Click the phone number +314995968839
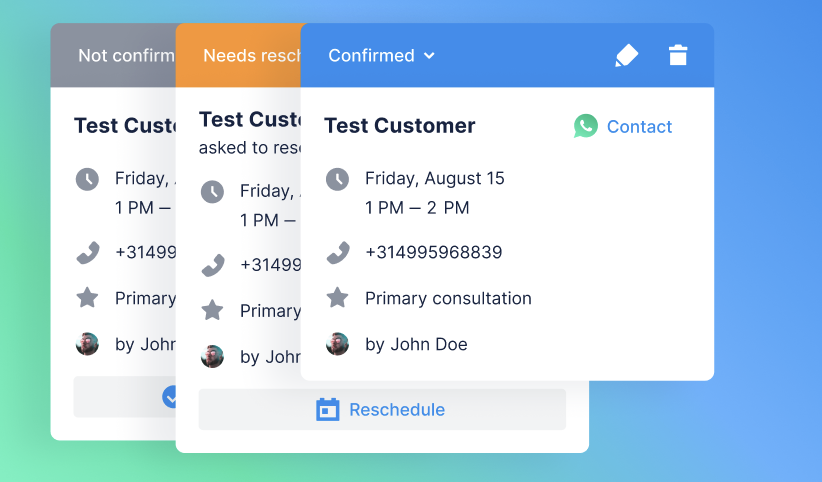Screen dimensions: 822x482 (433, 253)
